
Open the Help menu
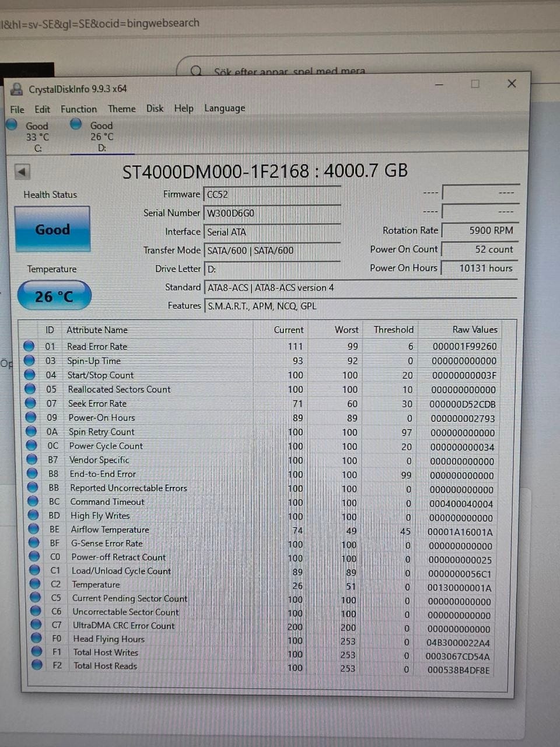click(x=184, y=109)
